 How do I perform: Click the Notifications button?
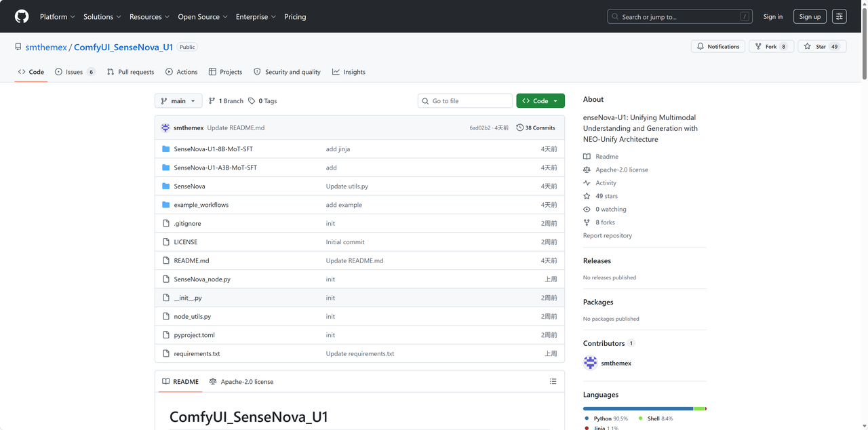[x=718, y=46]
